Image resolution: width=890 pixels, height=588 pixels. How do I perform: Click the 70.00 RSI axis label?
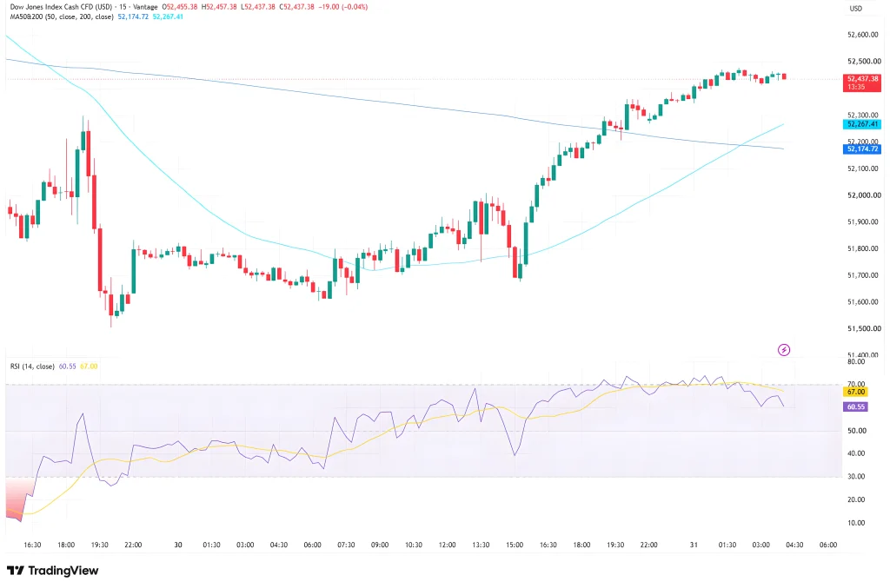(856, 384)
